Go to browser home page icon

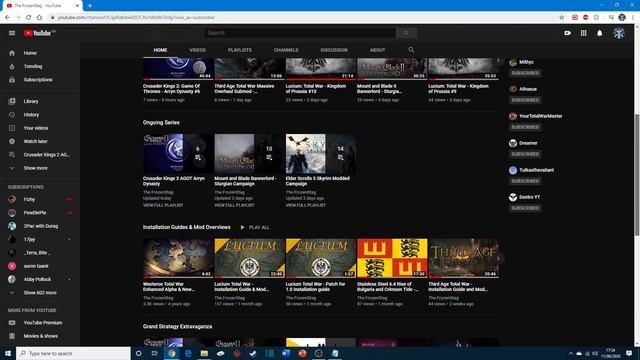click(39, 18)
